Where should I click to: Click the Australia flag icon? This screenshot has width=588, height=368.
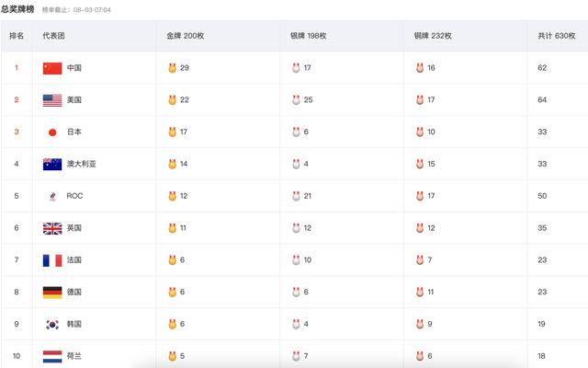click(x=52, y=165)
